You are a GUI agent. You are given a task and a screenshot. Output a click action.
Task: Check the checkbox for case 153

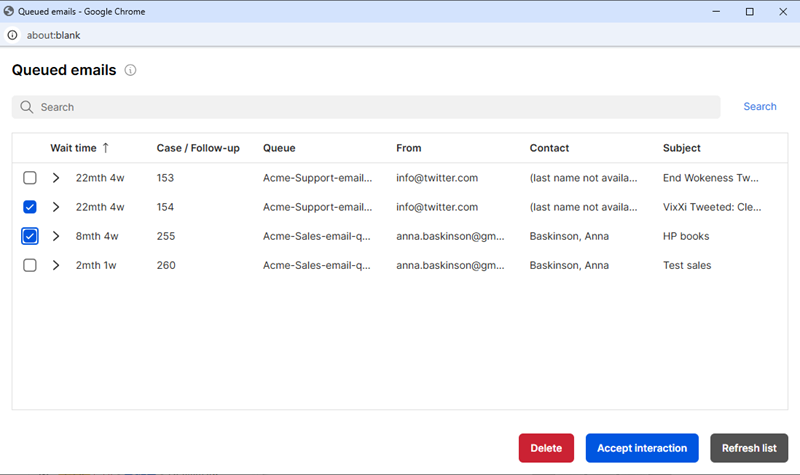(x=30, y=178)
